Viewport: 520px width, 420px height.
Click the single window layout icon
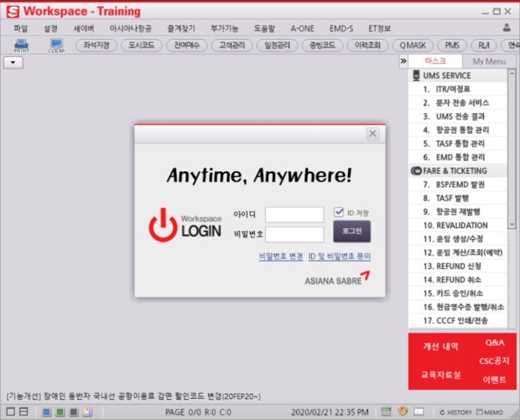coord(11,412)
